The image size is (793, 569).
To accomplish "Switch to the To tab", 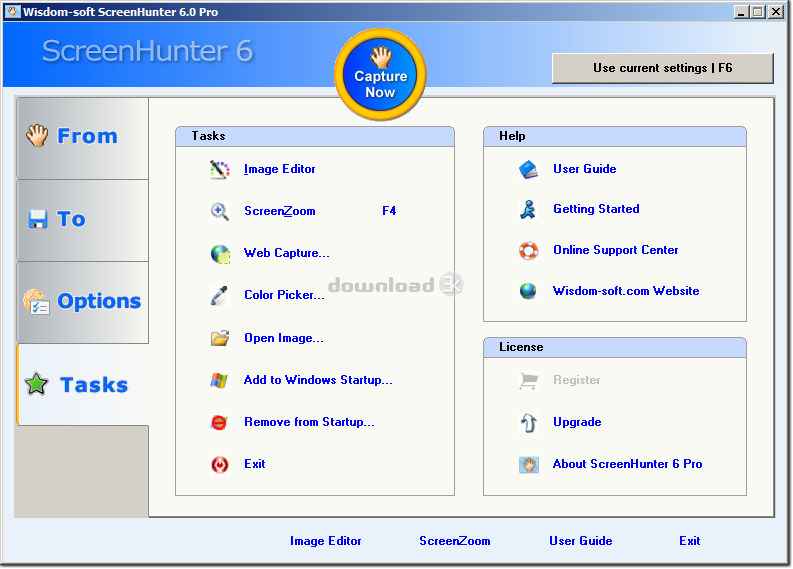I will pyautogui.click(x=82, y=220).
